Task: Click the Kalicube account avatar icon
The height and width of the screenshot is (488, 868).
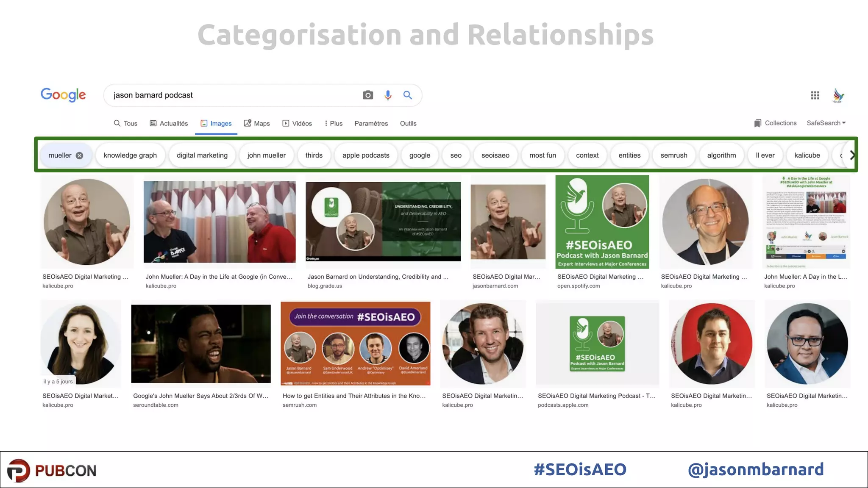Action: coord(838,95)
